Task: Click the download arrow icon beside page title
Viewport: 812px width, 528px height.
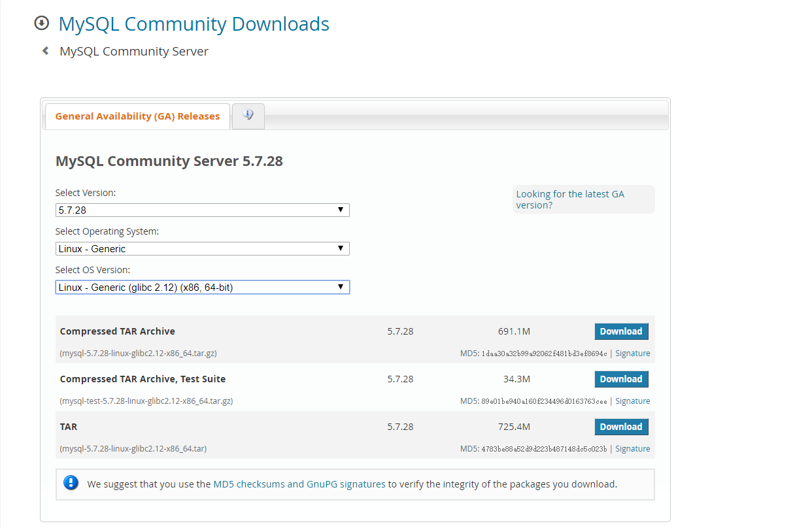Action: tap(41, 23)
